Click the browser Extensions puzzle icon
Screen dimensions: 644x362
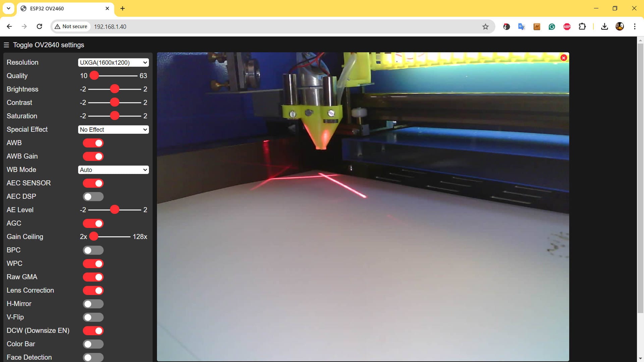(x=582, y=26)
